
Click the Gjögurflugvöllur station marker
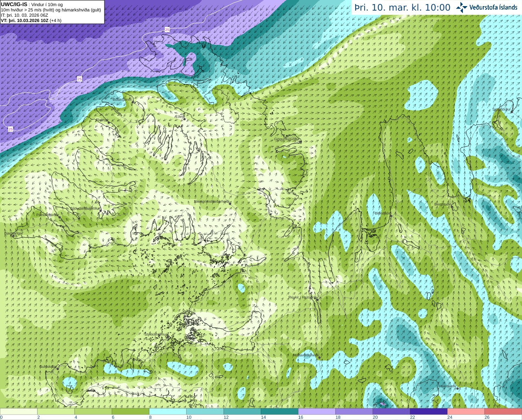[300, 142]
